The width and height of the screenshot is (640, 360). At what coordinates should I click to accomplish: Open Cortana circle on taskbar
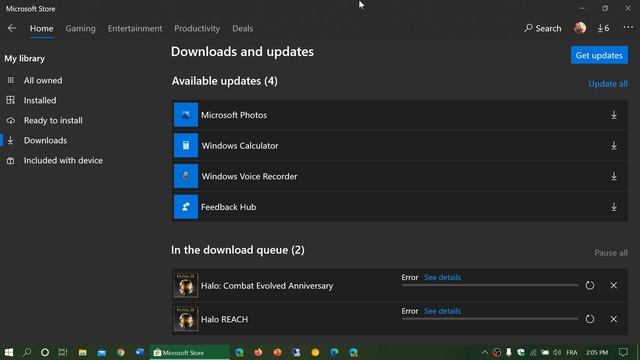[x=45, y=352]
